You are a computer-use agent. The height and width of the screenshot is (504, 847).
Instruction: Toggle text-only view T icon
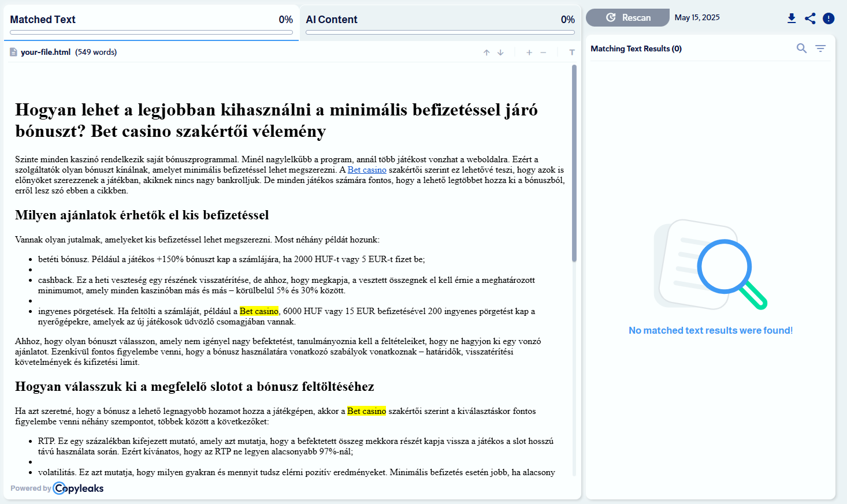pyautogui.click(x=572, y=53)
